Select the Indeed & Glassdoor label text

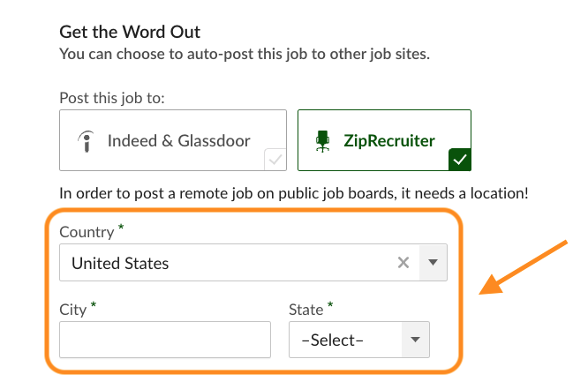click(x=179, y=141)
